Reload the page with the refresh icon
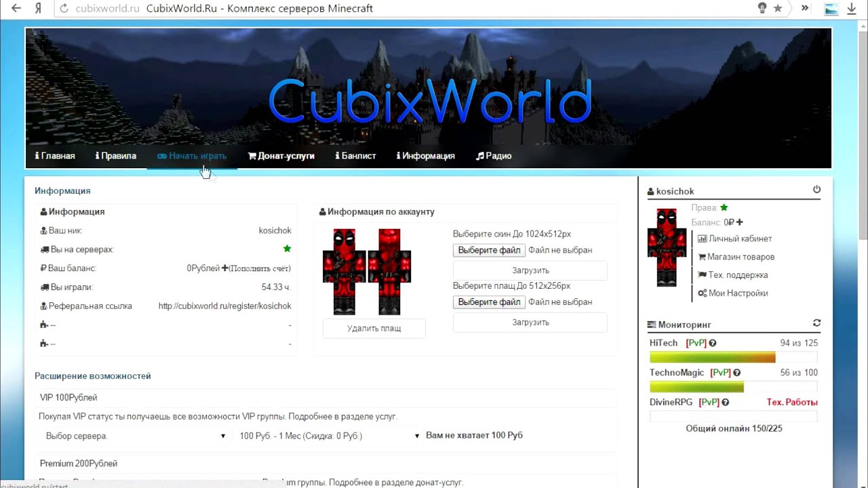 coord(64,8)
